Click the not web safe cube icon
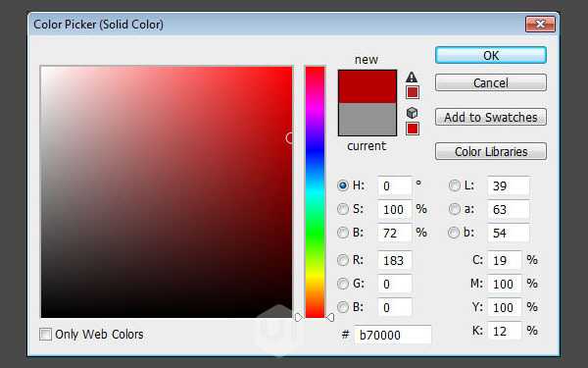 412,113
